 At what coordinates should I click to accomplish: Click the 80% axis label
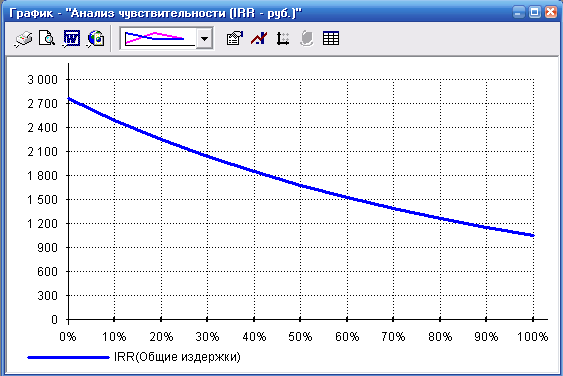tap(440, 336)
